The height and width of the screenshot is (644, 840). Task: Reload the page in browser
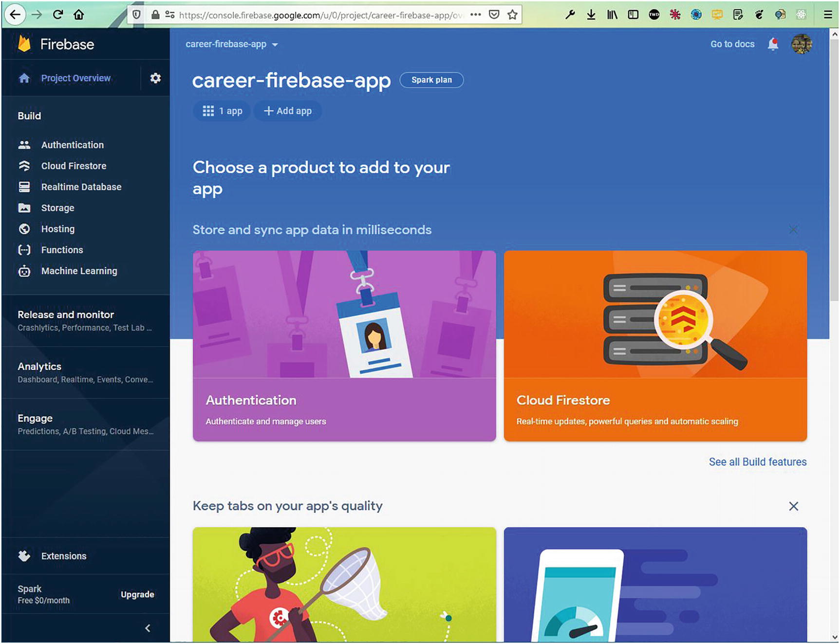click(58, 15)
